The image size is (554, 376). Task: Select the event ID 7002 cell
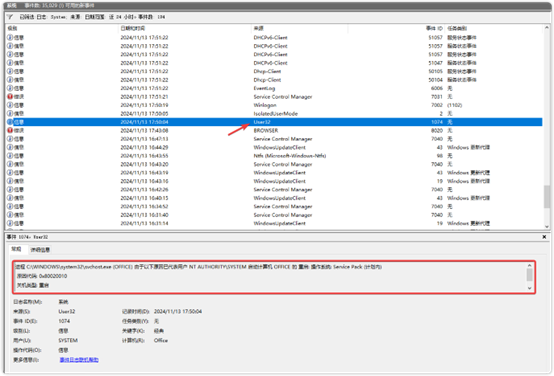(437, 105)
